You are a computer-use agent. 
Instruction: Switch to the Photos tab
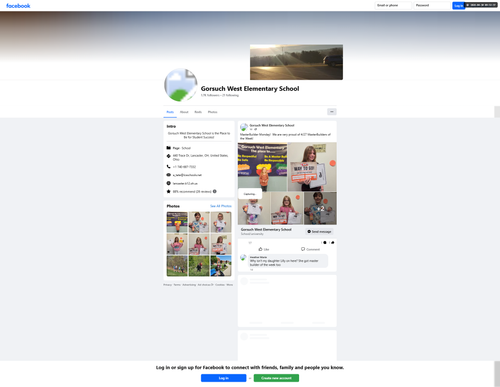coord(212,112)
